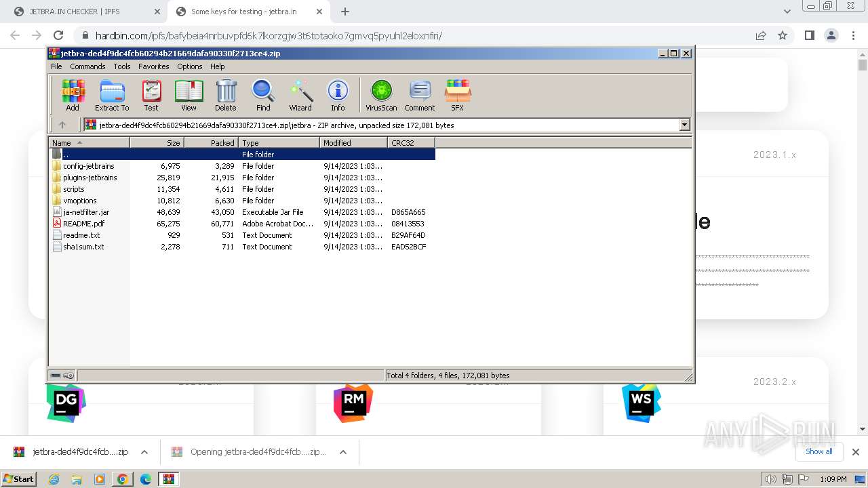This screenshot has width=868, height=488.
Task: Select the vmoptions folder
Action: pos(80,201)
